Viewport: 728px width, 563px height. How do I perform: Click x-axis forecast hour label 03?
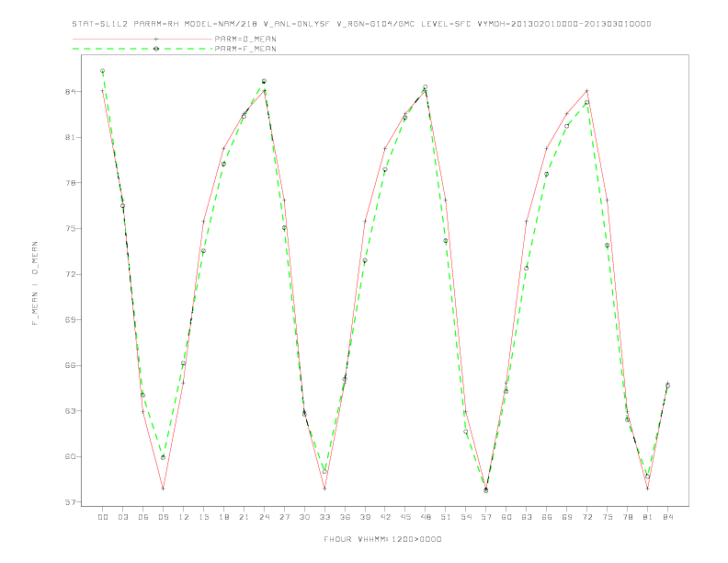click(122, 517)
